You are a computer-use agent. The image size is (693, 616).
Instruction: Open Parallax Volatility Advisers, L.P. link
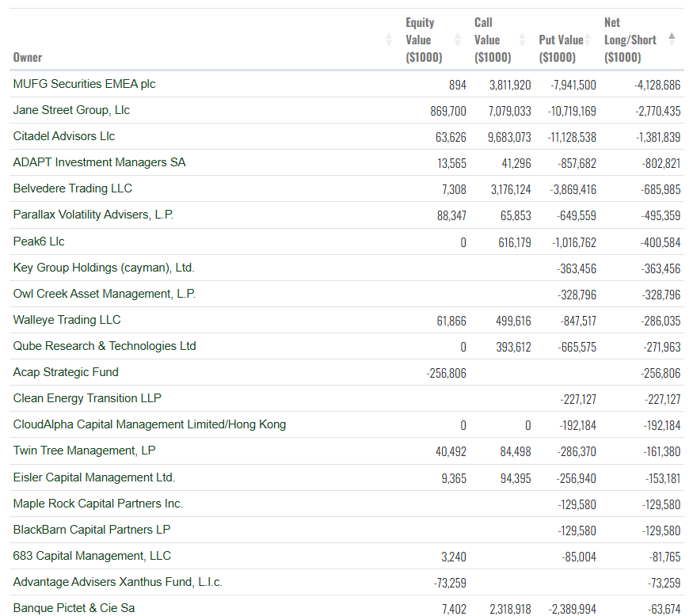point(93,215)
